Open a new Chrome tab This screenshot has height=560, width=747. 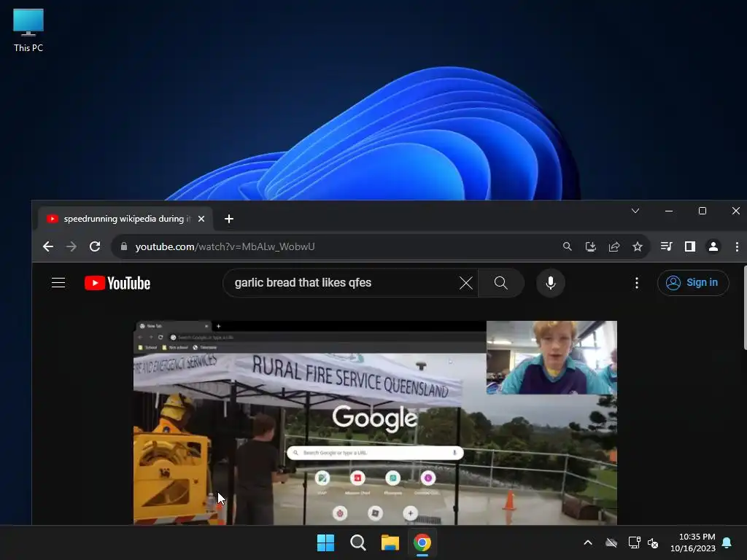(228, 219)
